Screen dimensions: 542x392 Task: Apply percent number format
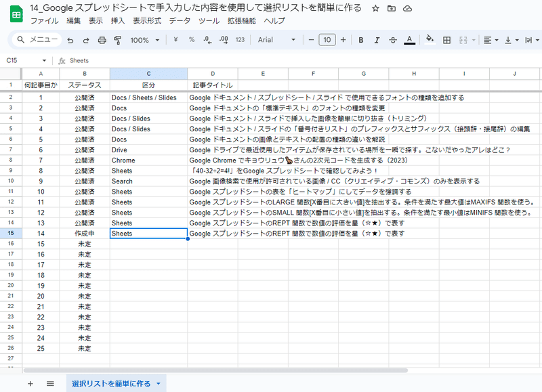point(192,40)
